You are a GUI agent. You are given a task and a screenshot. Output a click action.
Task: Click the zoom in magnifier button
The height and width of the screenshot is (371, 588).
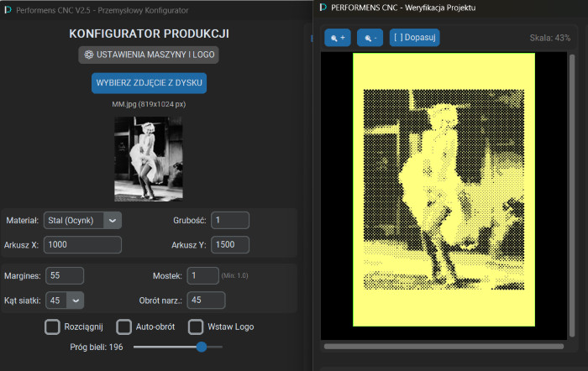338,38
